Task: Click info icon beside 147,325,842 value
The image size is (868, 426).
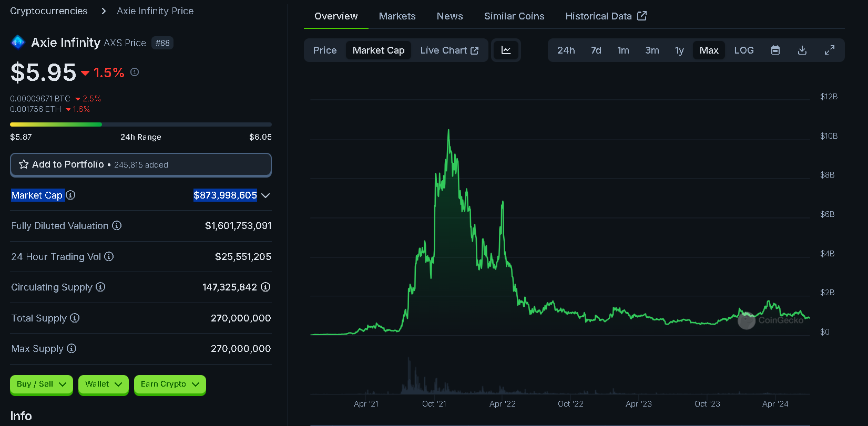Action: tap(265, 287)
